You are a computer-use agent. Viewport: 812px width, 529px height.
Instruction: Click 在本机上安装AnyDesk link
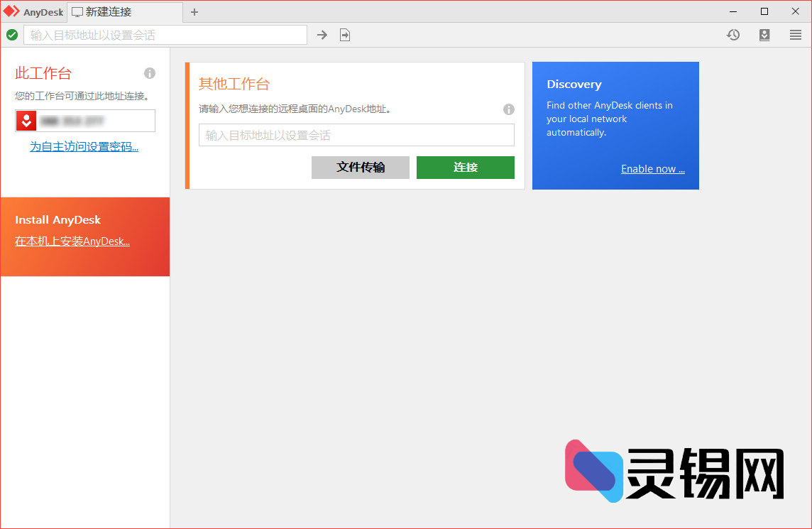click(72, 241)
